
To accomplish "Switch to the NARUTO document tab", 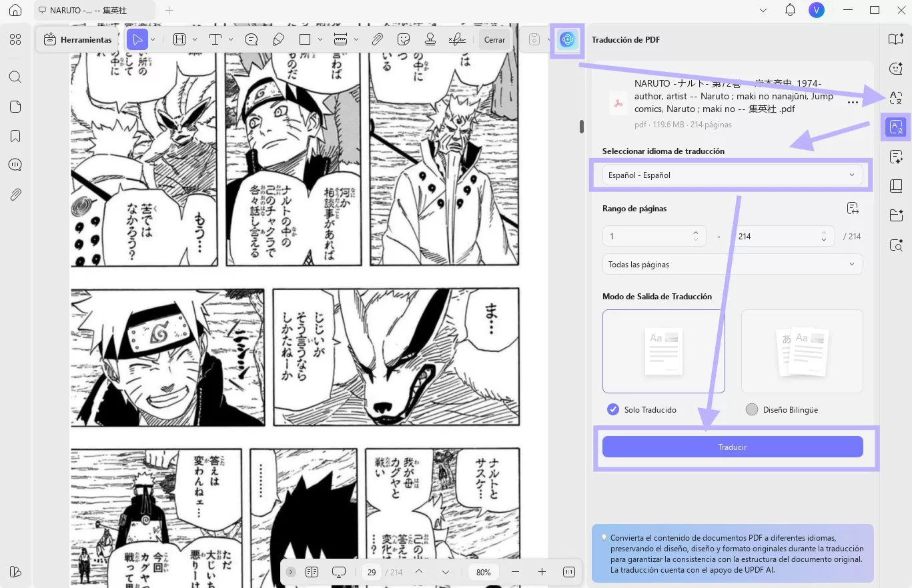I will [94, 10].
